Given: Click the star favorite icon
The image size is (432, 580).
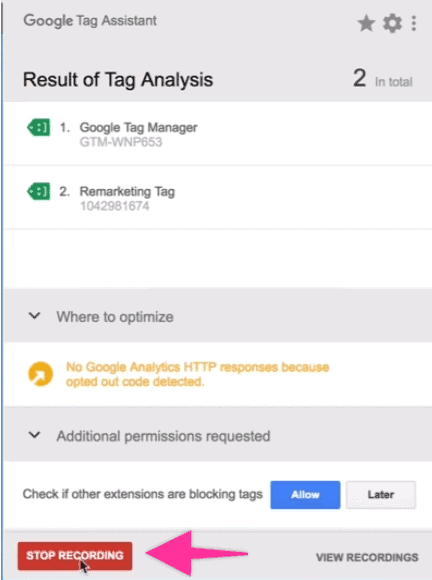Looking at the screenshot, I should (x=366, y=24).
